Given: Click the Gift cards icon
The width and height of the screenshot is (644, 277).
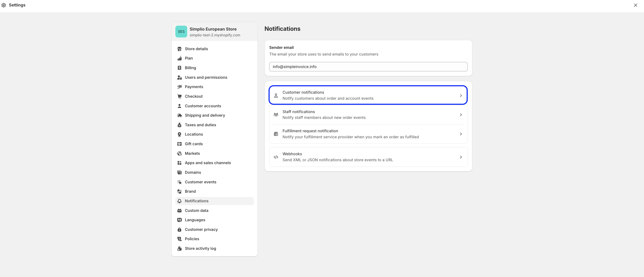Looking at the screenshot, I should point(179,144).
